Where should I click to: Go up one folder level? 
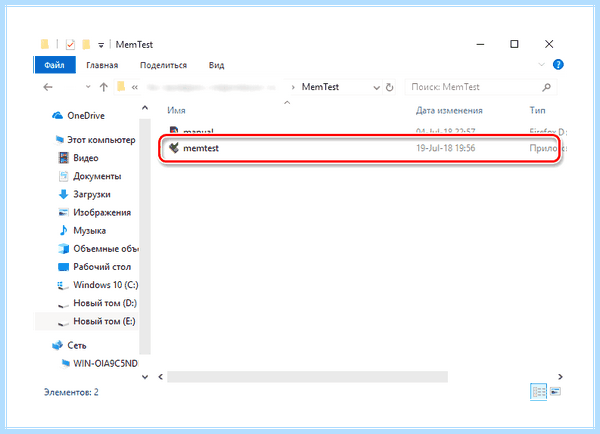[x=104, y=87]
